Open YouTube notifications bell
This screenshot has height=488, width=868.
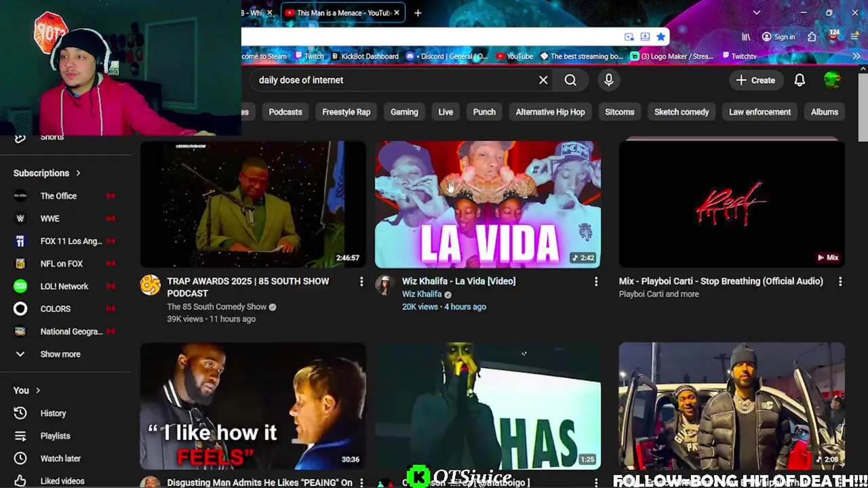tap(800, 80)
